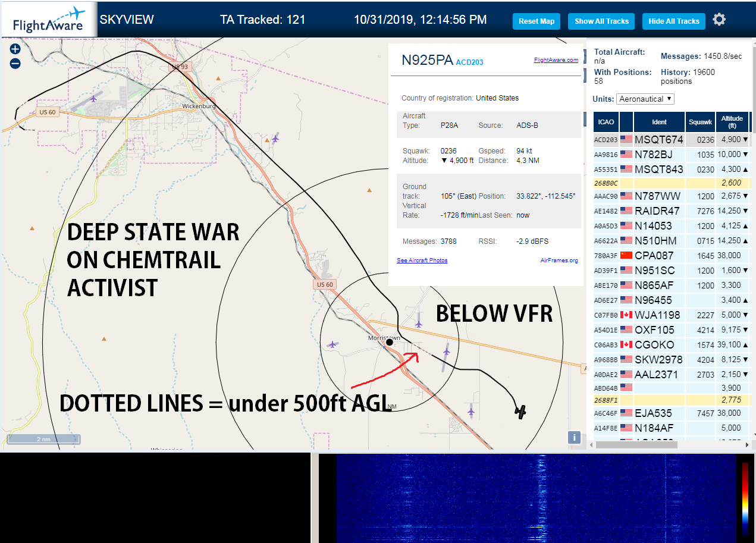Click Canadian flag in CGOKO row
The width and height of the screenshot is (756, 543).
point(626,344)
